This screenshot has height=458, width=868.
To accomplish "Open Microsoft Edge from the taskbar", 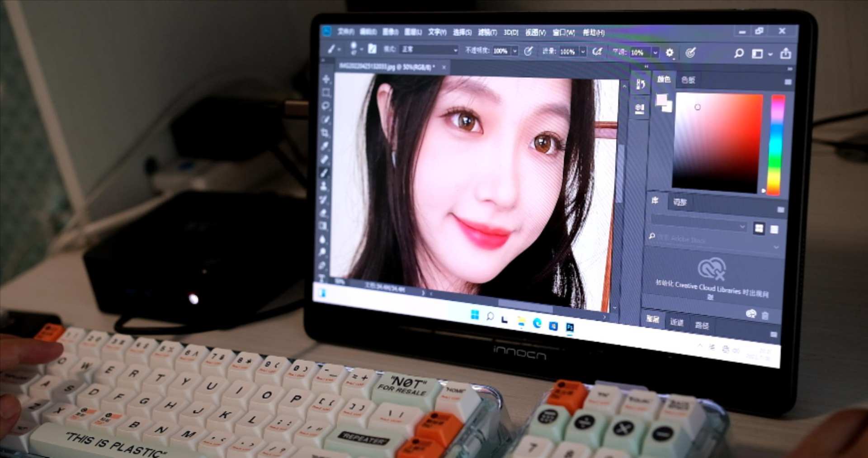I will pyautogui.click(x=537, y=323).
